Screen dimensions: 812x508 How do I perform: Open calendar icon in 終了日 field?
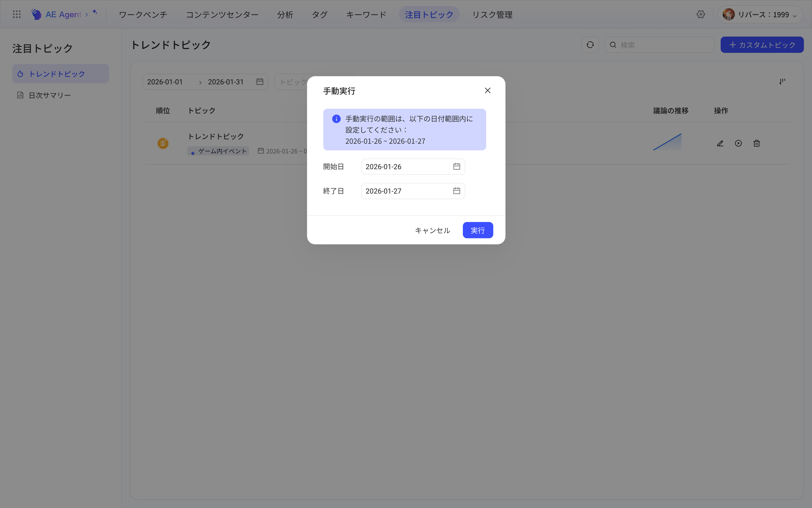point(456,191)
